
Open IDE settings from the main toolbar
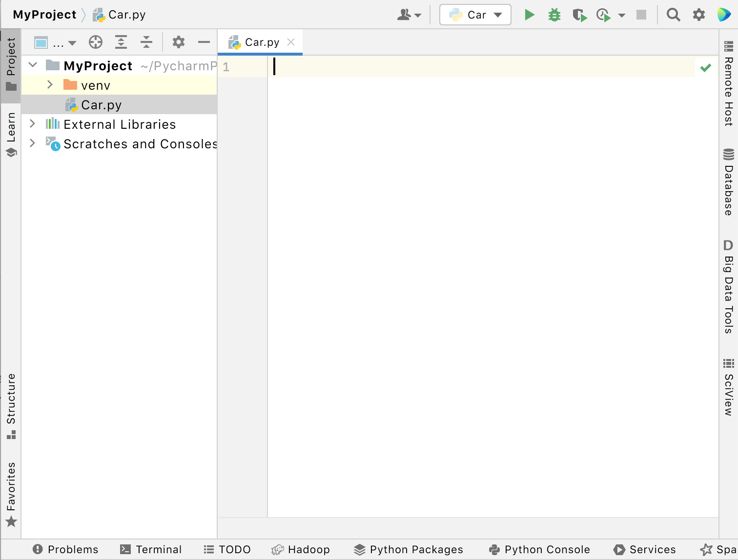pos(699,15)
